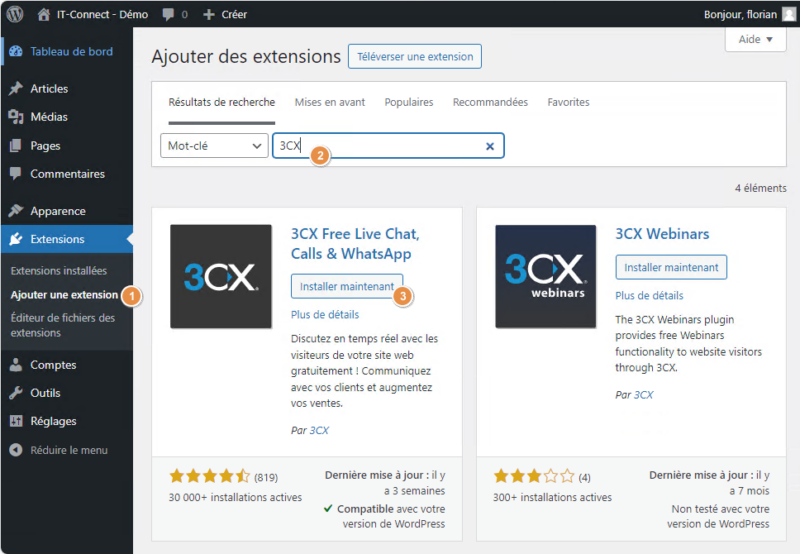Open the Comptes menu

tap(53, 365)
